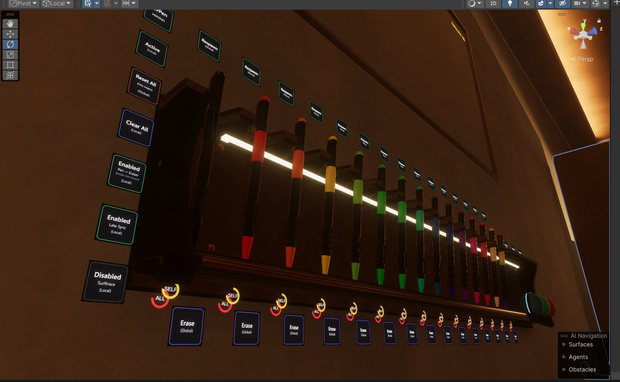Click the green Y axis gizmo cone

584,26
